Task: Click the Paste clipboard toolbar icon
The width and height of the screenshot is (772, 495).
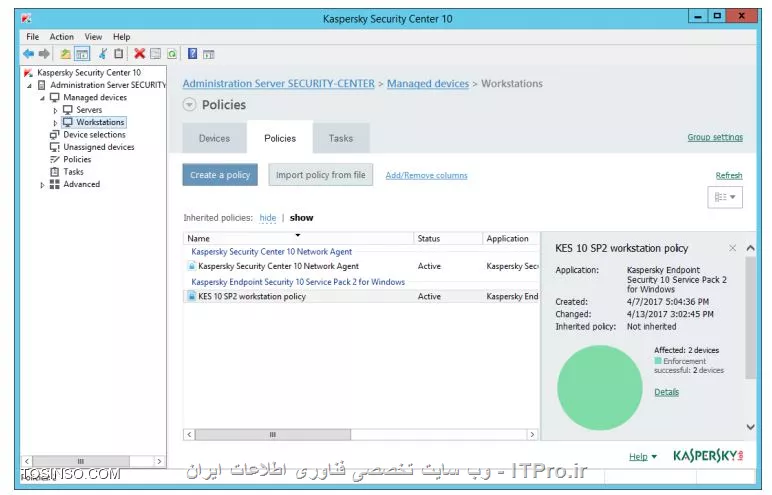Action: [x=119, y=54]
